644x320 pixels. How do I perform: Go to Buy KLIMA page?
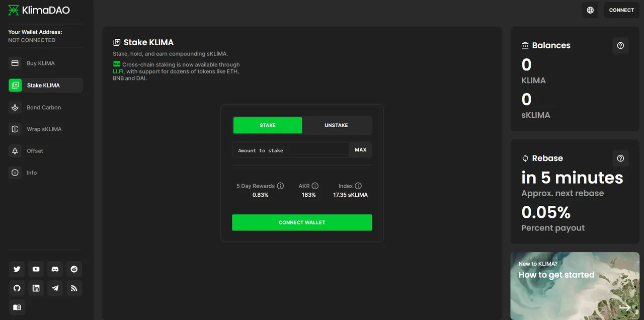click(46, 63)
